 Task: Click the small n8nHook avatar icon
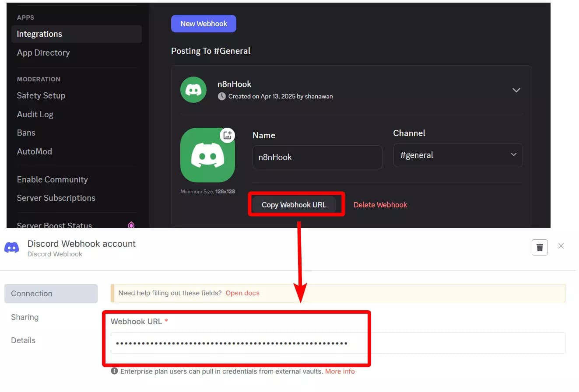(x=193, y=90)
